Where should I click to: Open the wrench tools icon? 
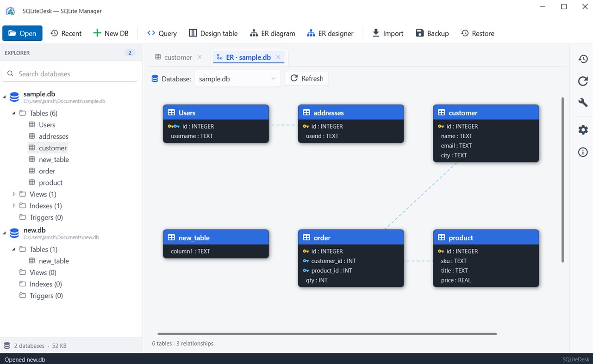coord(583,102)
